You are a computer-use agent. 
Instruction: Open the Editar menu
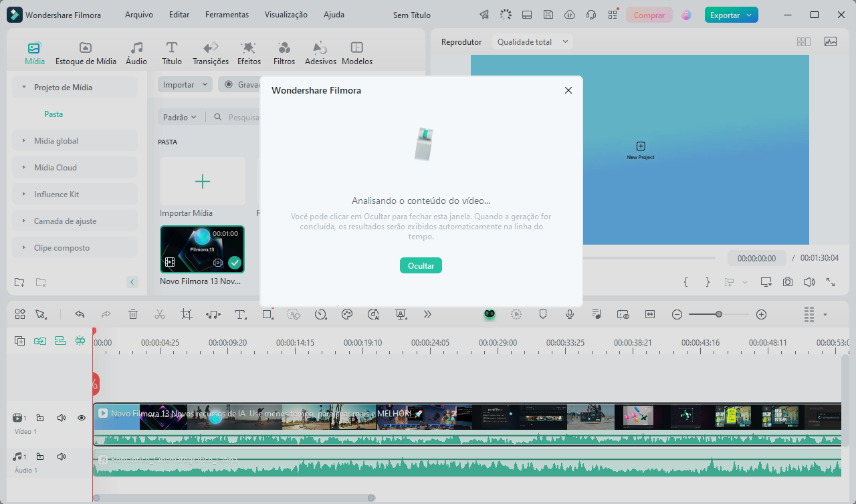pos(179,15)
